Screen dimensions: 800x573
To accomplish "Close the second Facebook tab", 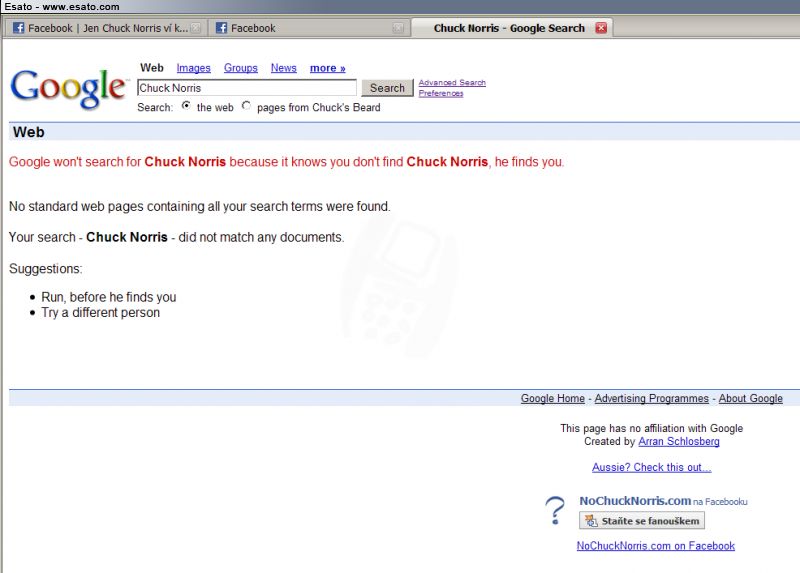I will coord(398,28).
